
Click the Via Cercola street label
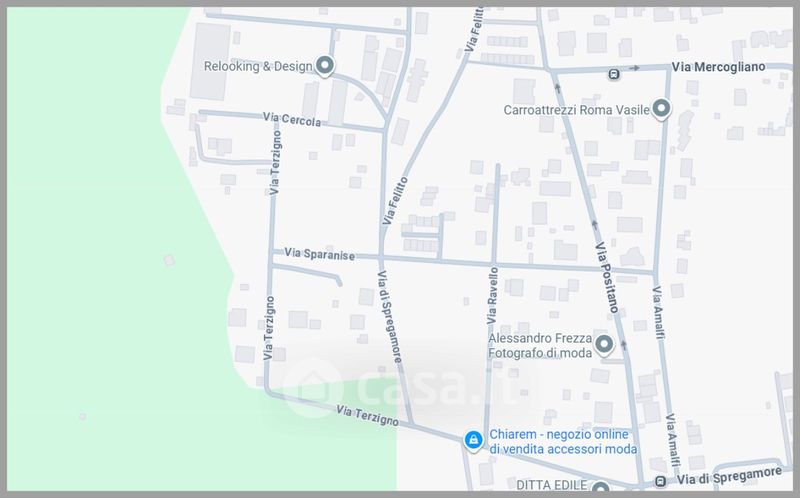[292, 121]
